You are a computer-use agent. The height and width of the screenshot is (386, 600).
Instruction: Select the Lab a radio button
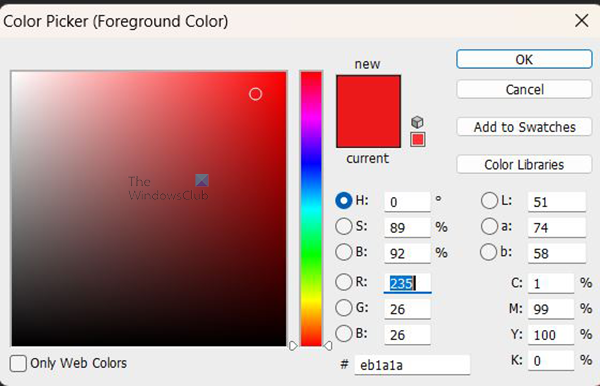tap(489, 226)
